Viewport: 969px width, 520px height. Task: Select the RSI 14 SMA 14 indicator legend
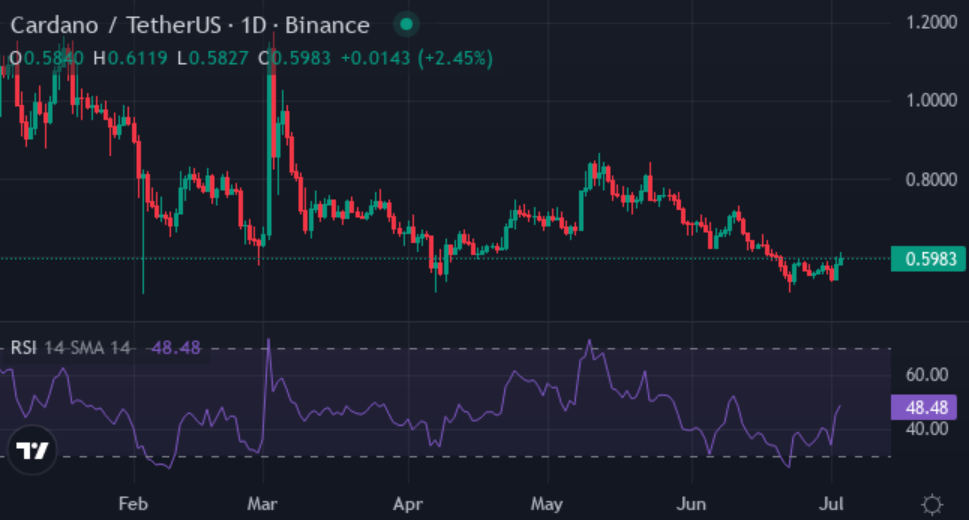70,348
